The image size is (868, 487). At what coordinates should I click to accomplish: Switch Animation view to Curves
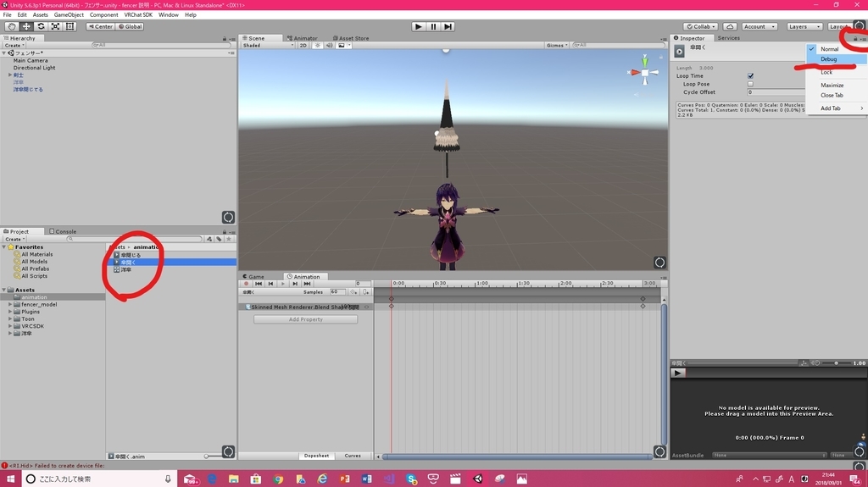(353, 456)
